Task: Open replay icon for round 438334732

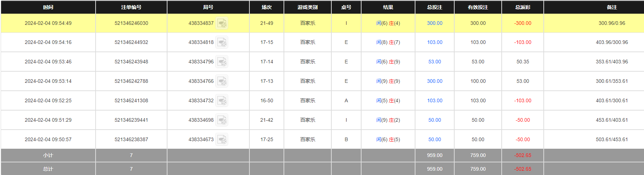Action: (222, 101)
